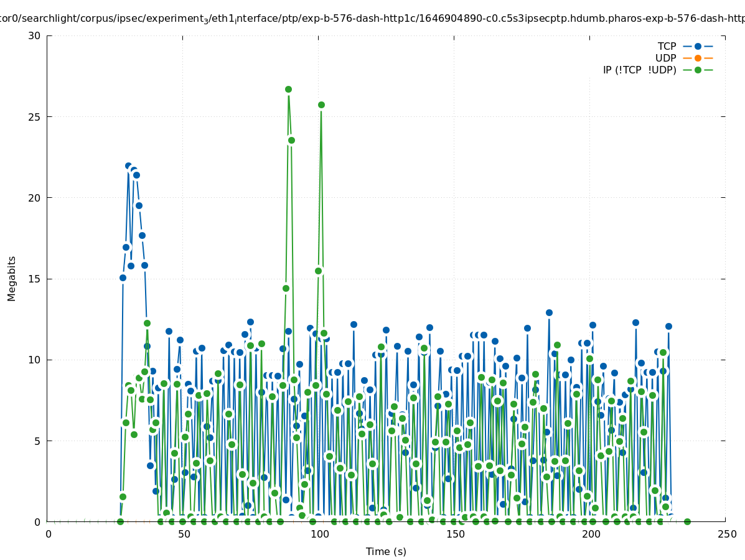
Task: Click the 200 tick on the time axis
Action: 591,534
